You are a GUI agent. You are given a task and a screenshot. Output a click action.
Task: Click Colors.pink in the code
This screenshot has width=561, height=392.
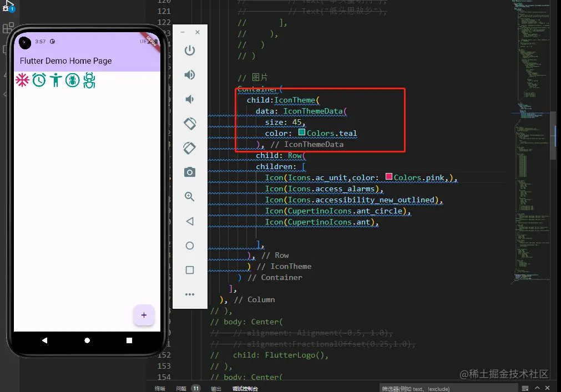pos(419,177)
